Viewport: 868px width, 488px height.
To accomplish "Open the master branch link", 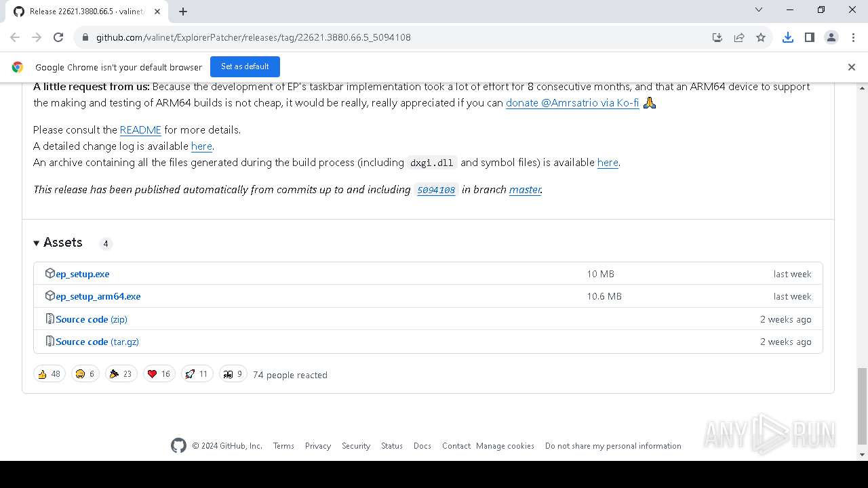I will pos(525,189).
